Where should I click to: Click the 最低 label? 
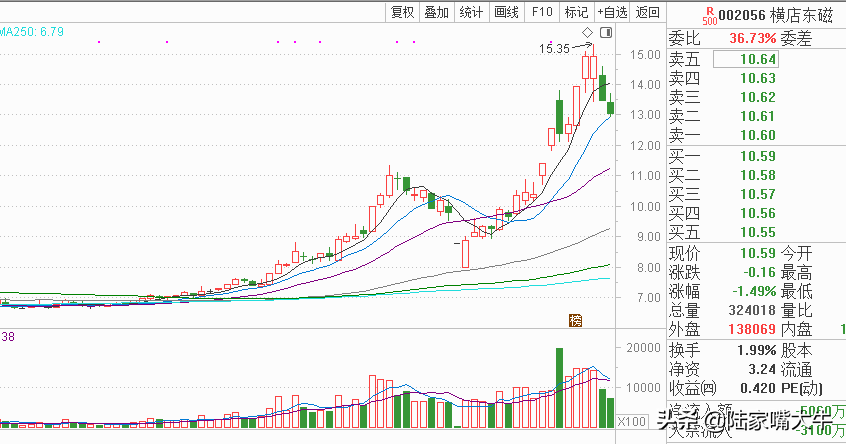(x=796, y=291)
